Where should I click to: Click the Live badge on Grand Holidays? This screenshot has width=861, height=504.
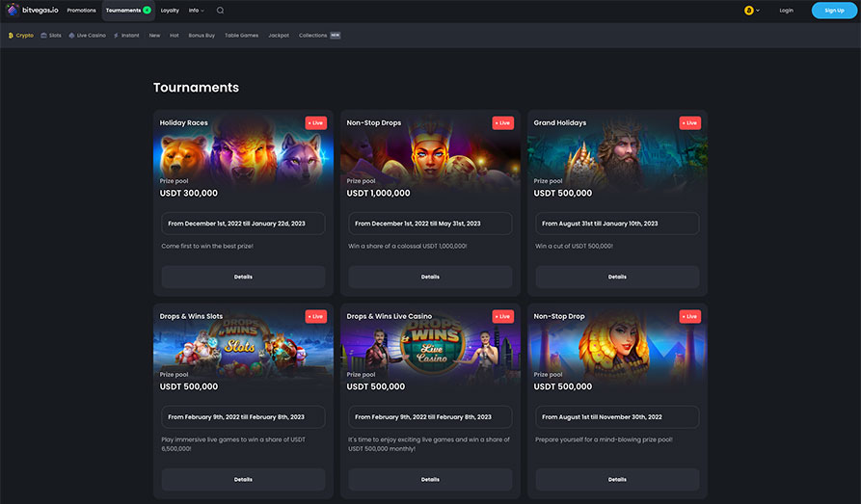point(690,123)
